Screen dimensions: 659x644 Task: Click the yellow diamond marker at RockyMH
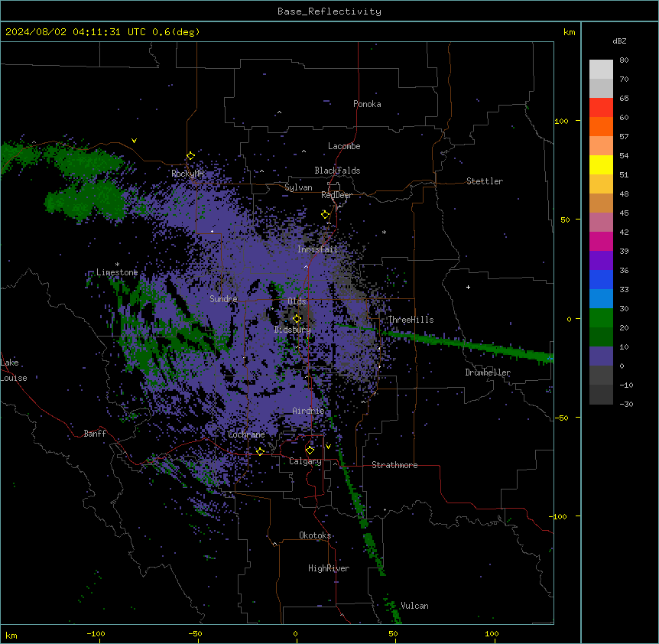pyautogui.click(x=190, y=156)
